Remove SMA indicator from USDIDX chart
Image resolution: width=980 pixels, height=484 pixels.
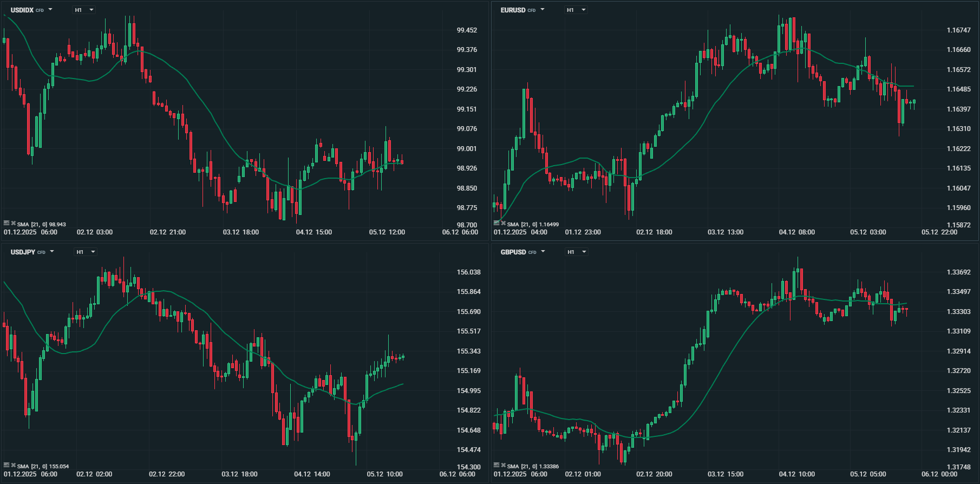click(14, 223)
